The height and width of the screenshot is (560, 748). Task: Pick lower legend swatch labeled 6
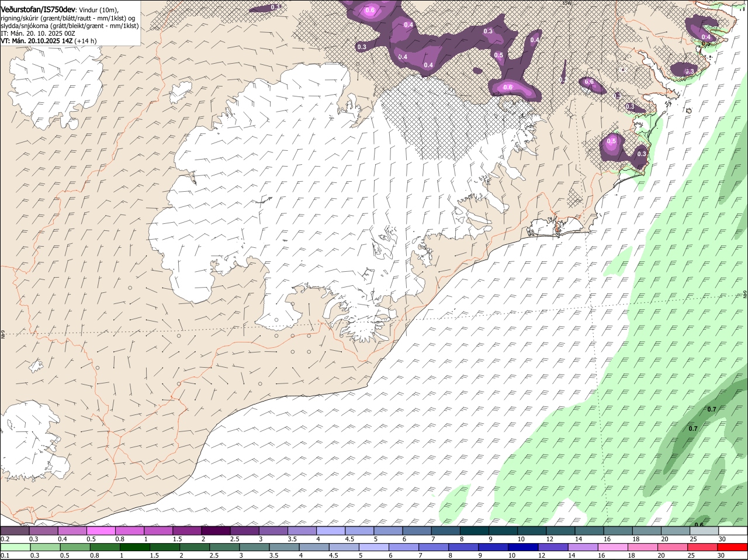click(404, 547)
